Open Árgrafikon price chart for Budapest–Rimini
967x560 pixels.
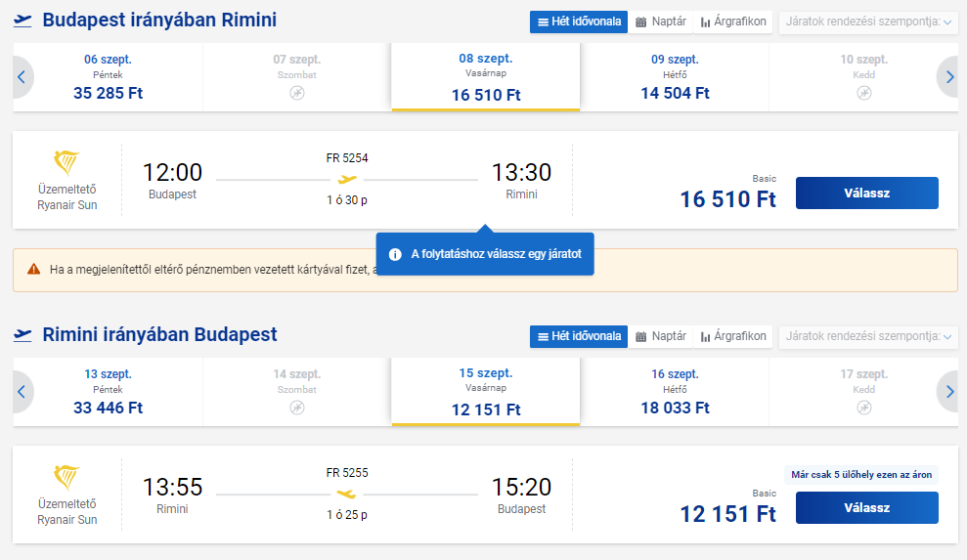click(x=732, y=22)
